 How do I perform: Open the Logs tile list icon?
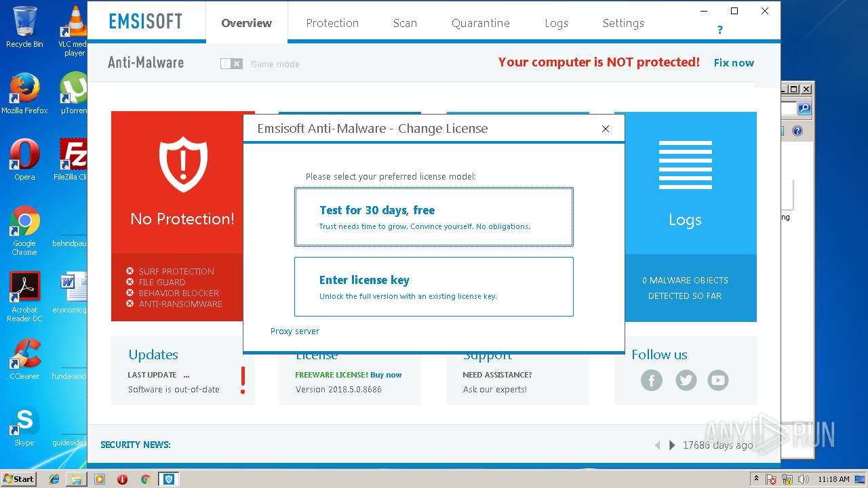[x=685, y=165]
